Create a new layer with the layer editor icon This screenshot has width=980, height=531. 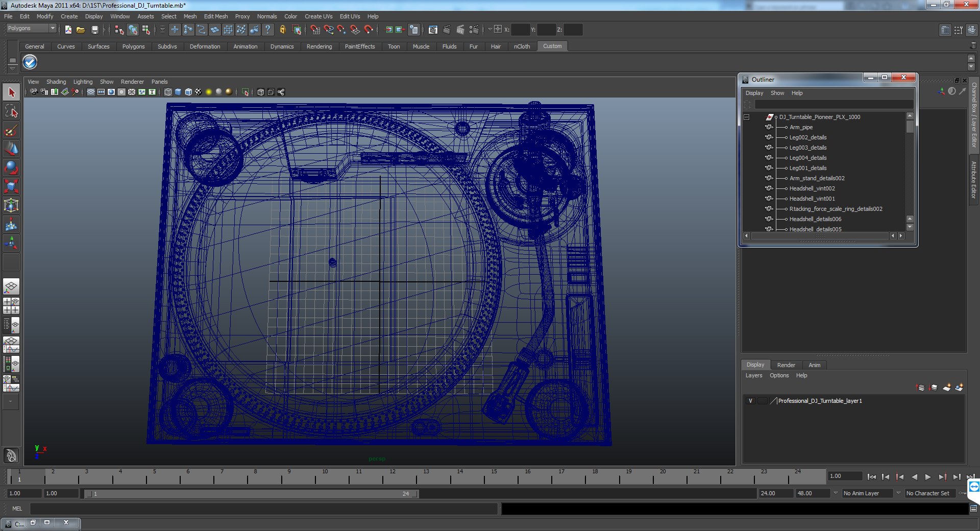pyautogui.click(x=946, y=388)
